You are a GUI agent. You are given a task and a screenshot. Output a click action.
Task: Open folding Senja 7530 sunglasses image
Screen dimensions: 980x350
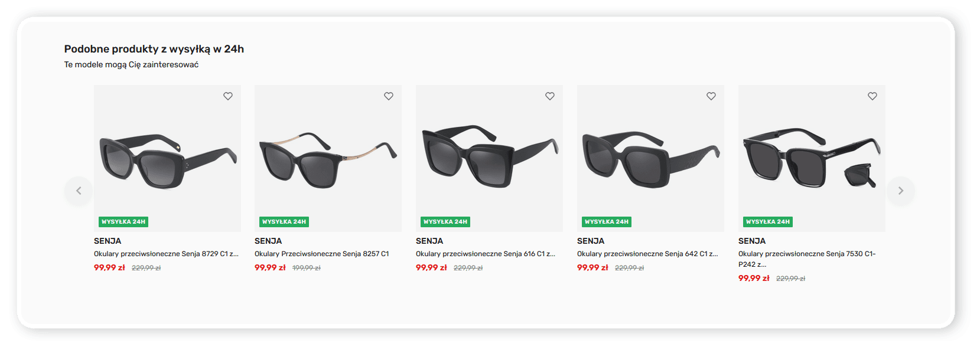click(812, 159)
